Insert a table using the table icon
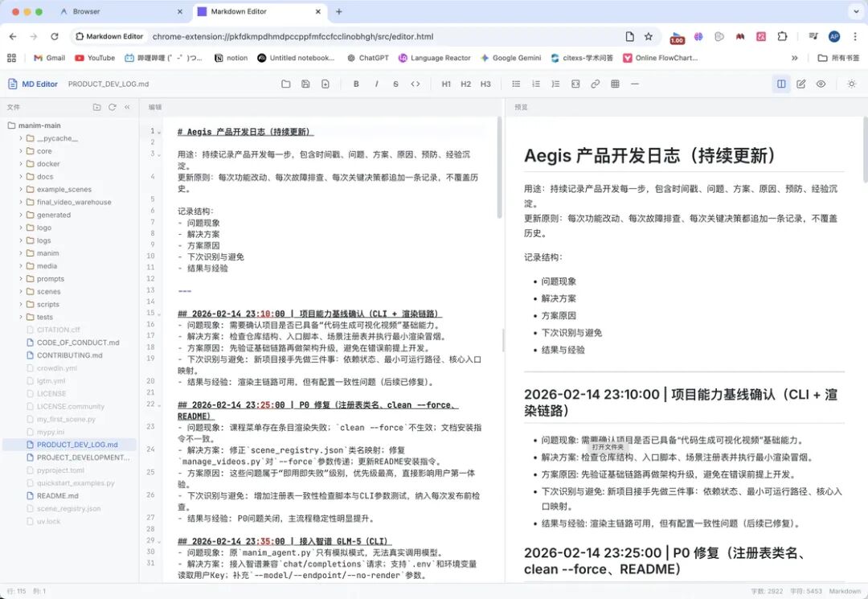 click(615, 84)
